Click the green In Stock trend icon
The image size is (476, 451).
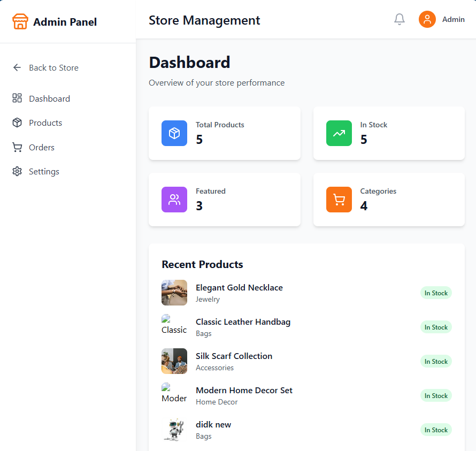(x=339, y=132)
